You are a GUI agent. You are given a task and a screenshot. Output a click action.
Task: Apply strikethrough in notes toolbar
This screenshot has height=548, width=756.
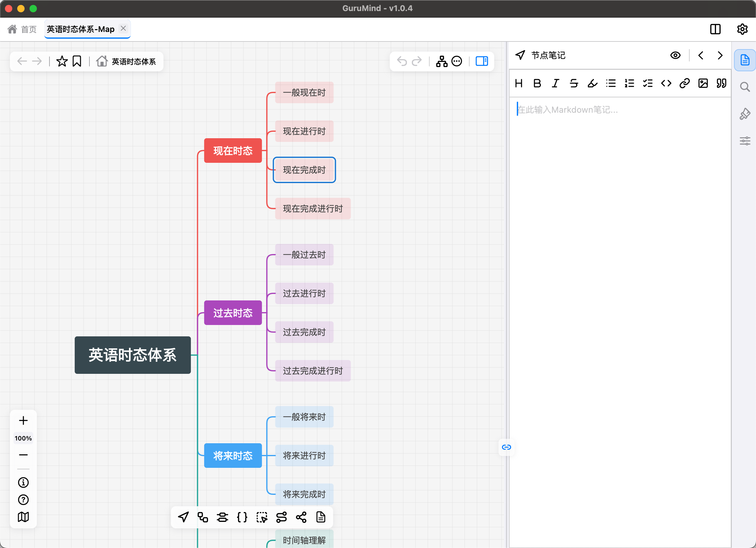point(574,83)
